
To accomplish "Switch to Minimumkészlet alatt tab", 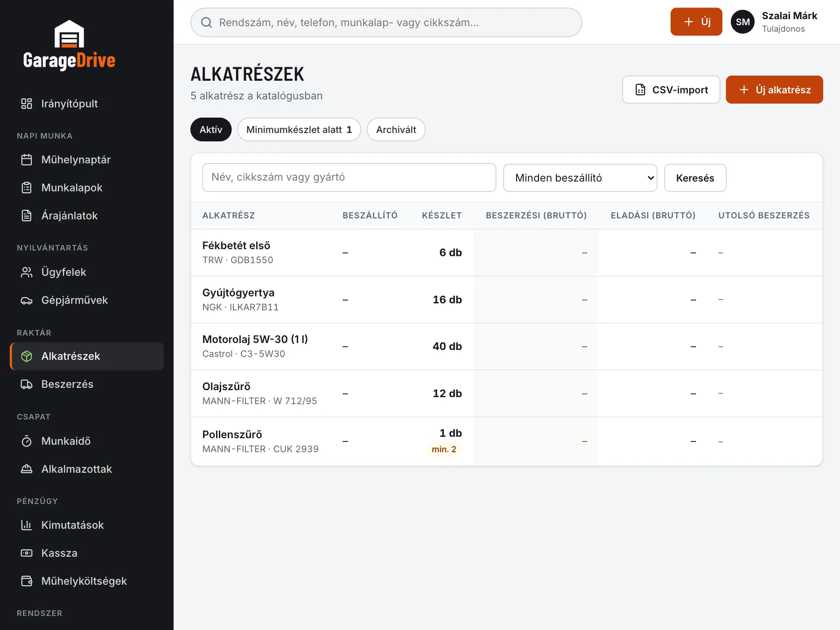I will click(x=299, y=129).
